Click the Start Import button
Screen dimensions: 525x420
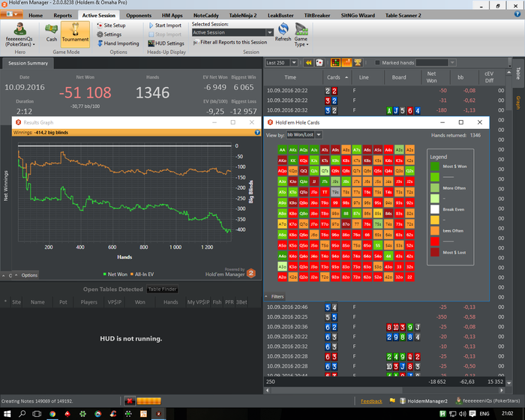(x=165, y=25)
